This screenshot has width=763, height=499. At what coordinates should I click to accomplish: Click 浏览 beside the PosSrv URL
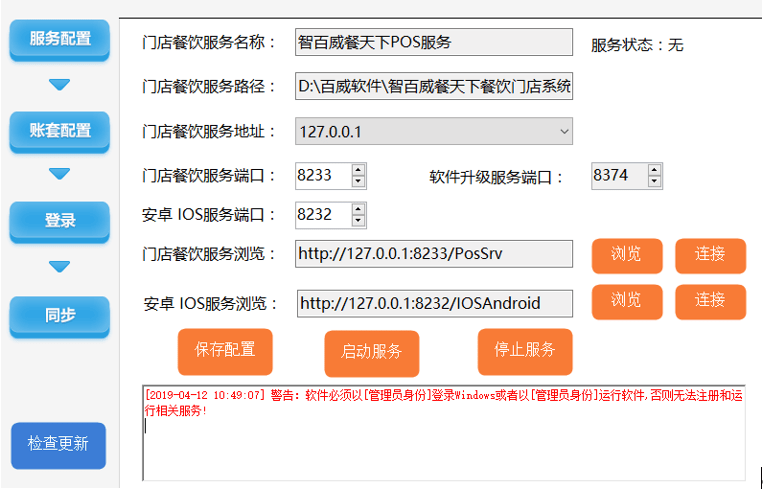(627, 256)
